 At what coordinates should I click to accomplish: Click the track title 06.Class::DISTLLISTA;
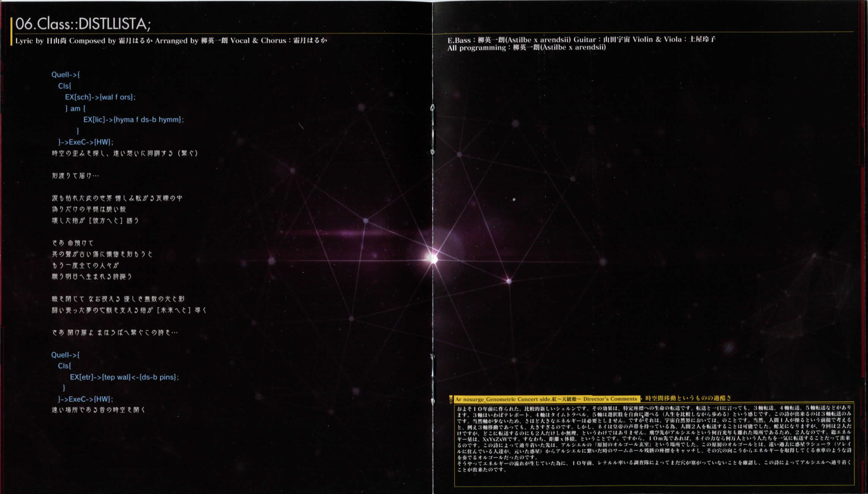click(83, 24)
